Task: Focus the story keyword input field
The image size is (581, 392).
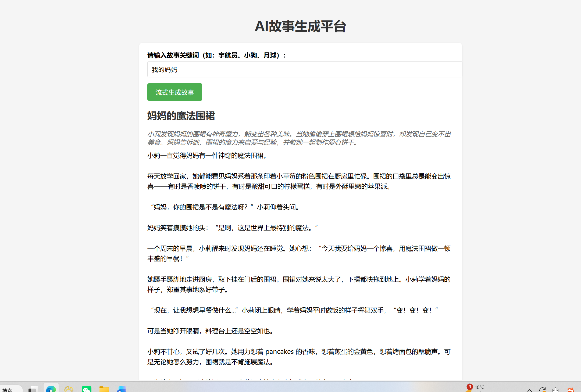Action: 304,70
